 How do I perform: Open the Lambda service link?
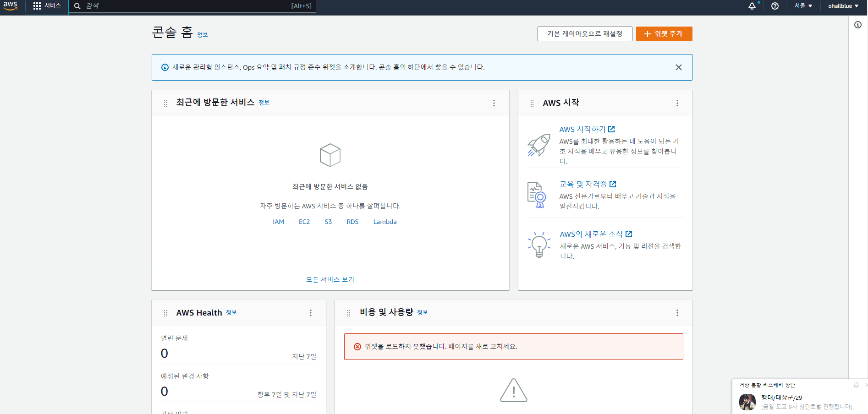coord(385,222)
